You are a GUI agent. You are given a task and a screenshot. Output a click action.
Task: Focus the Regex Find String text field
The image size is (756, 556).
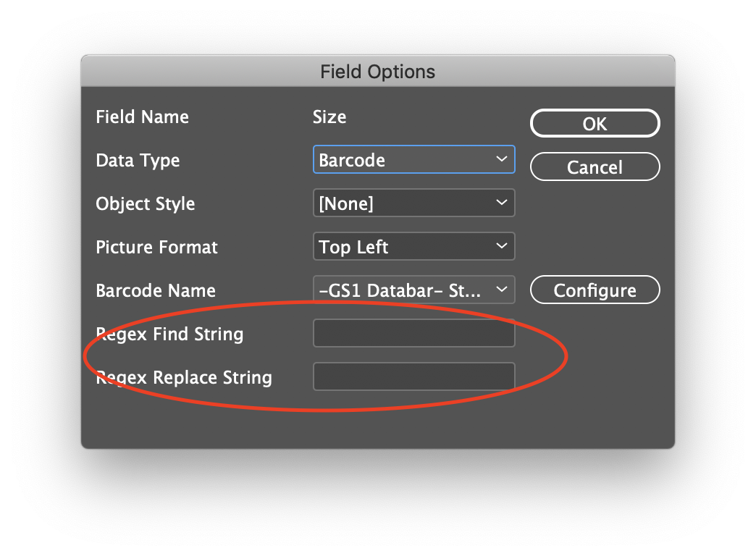pos(413,334)
